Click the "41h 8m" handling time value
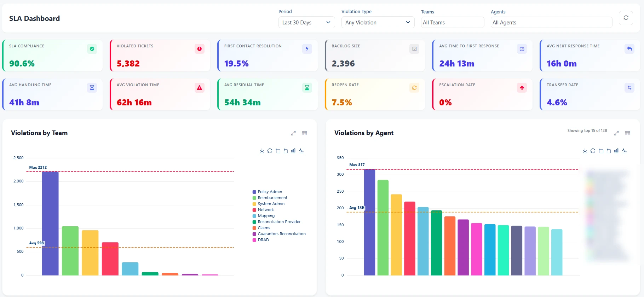This screenshot has height=297, width=644. click(24, 103)
